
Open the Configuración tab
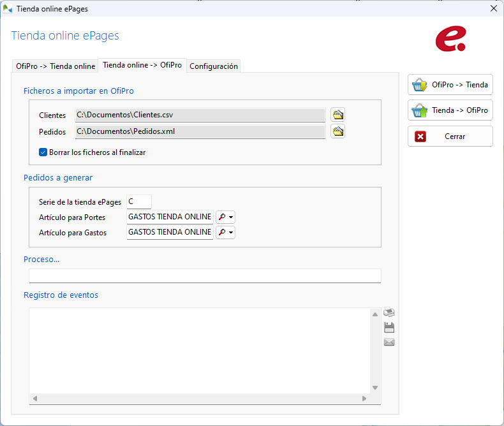214,66
